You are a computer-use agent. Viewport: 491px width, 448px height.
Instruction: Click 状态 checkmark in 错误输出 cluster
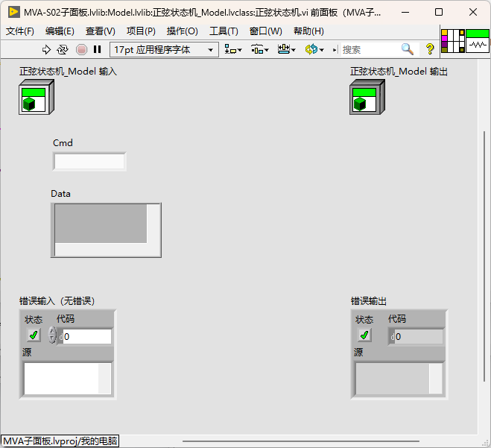[364, 335]
